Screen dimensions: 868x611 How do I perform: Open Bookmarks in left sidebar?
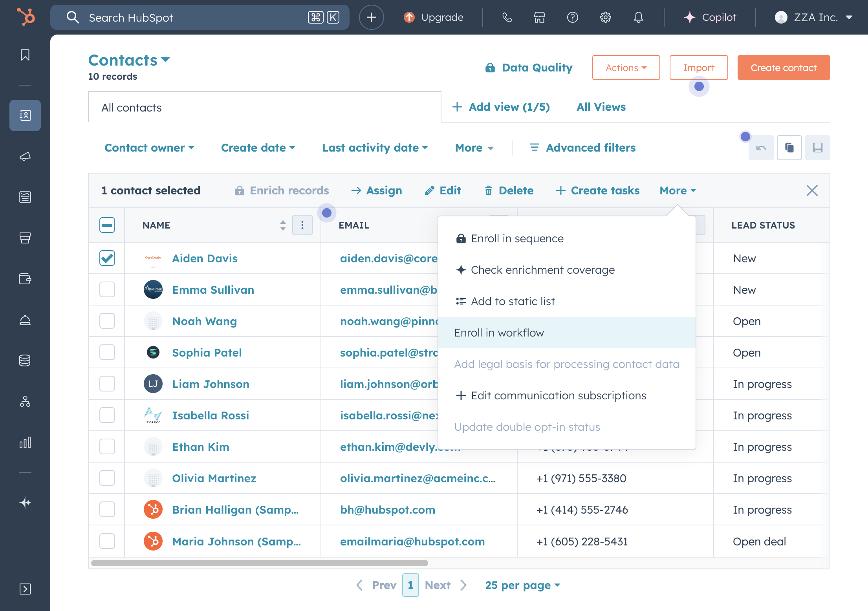(x=25, y=55)
